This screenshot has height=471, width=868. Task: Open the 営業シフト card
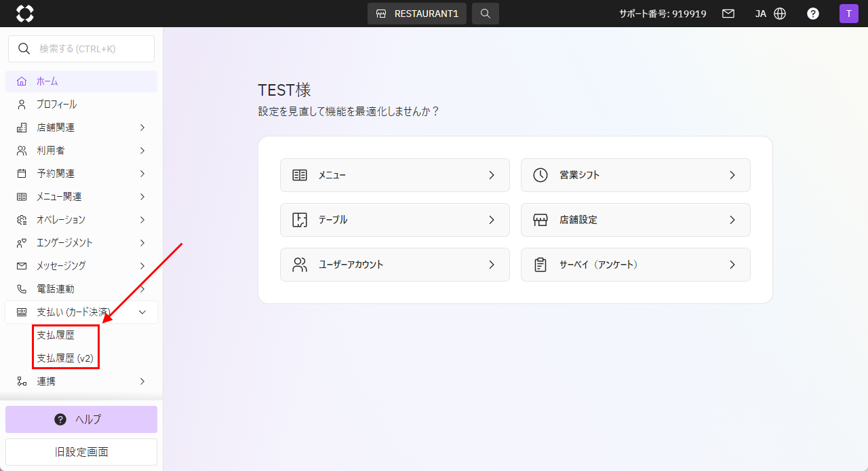point(635,175)
